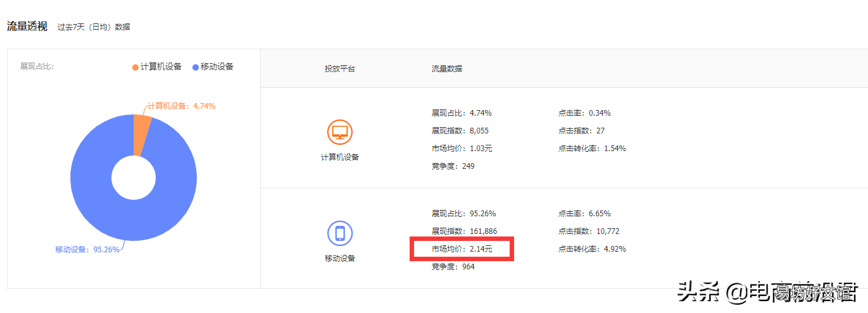Click 点击率: 0.34% value
The height and width of the screenshot is (313, 868).
584,113
